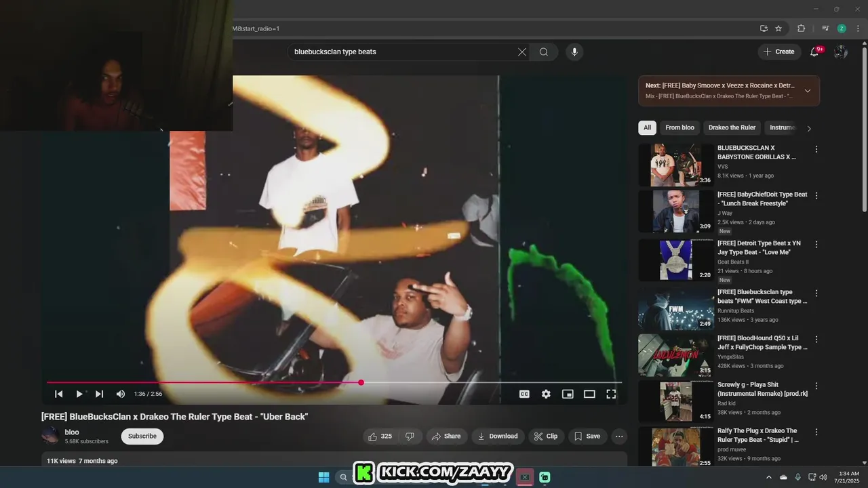Open Love Me Detroit Type Beat thumbnail
868x488 pixels.
pos(675,260)
